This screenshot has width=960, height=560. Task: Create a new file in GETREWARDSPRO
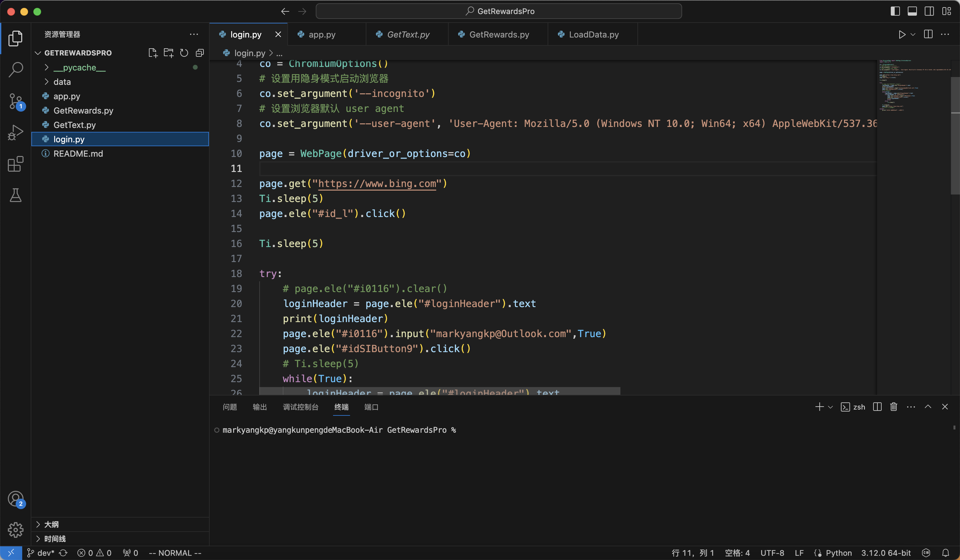pos(152,53)
